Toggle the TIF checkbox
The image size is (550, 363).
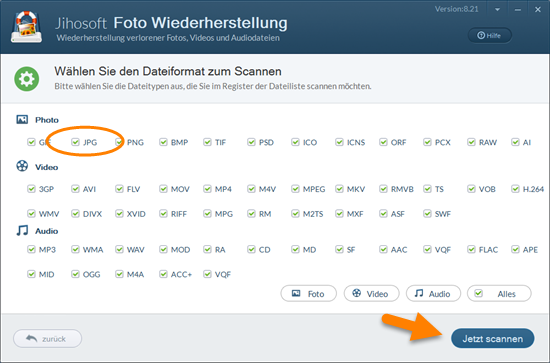click(x=207, y=142)
